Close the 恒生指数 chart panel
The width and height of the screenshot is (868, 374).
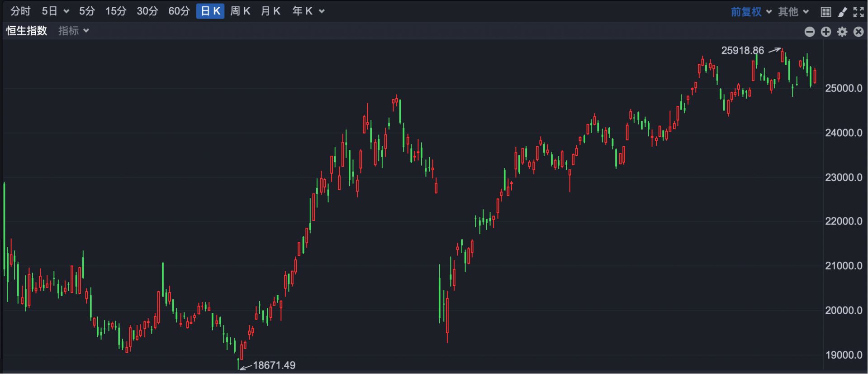tap(858, 31)
